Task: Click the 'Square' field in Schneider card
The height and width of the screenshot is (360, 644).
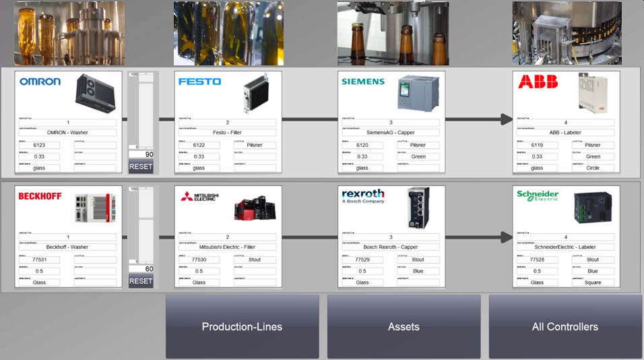Action: pos(593,282)
